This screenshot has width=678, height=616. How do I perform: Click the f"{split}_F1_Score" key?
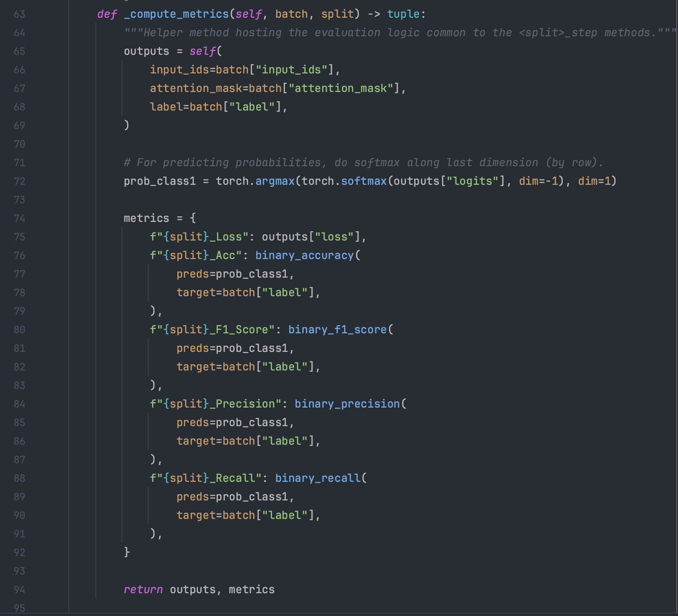pyautogui.click(x=212, y=330)
